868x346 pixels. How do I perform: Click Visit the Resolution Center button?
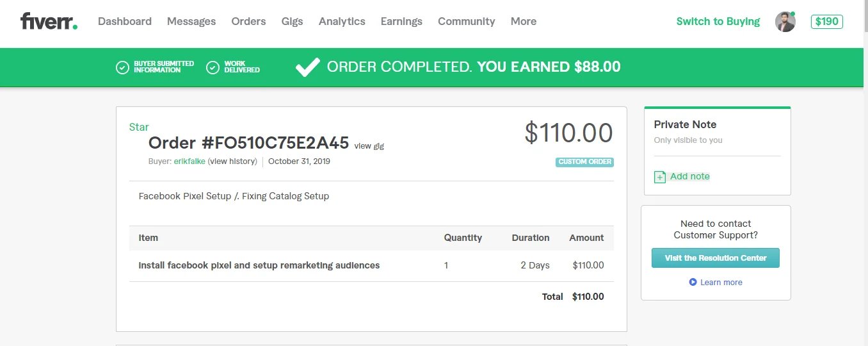click(x=715, y=258)
